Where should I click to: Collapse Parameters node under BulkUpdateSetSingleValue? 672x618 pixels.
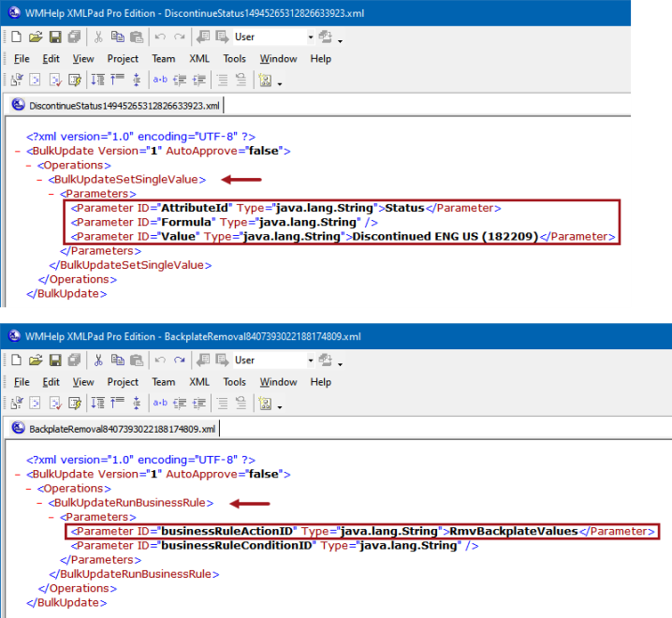click(51, 194)
